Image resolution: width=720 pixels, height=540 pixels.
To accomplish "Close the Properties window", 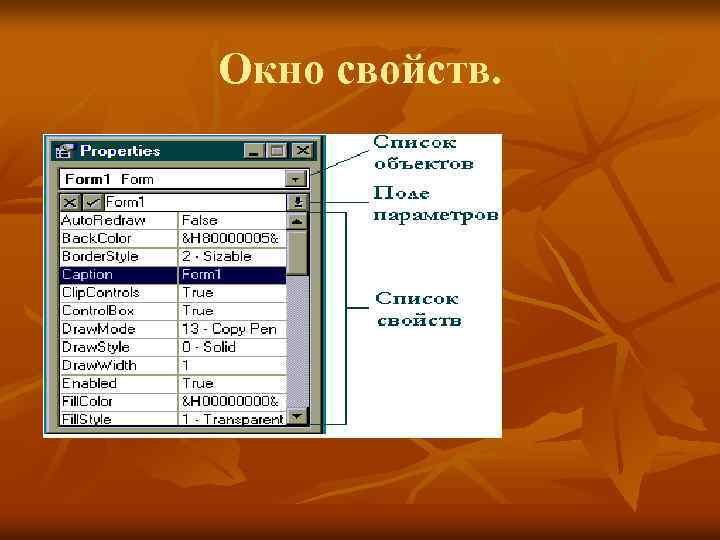I will pyautogui.click(x=303, y=151).
